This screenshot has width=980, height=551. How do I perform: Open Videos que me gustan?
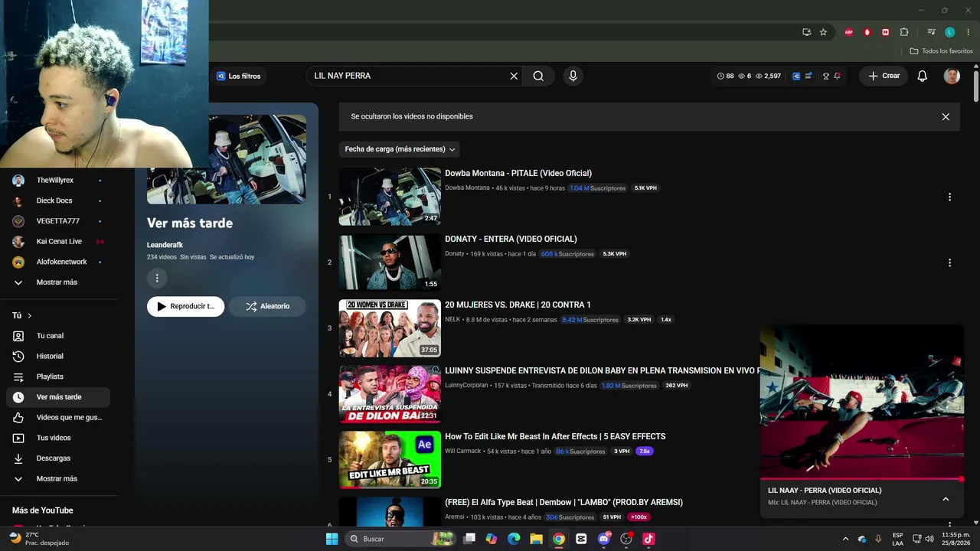[x=59, y=417]
